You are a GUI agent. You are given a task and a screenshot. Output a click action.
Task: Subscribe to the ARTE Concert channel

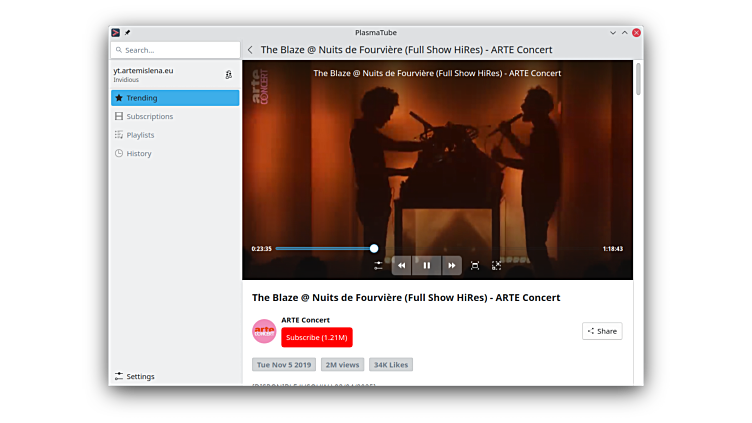point(316,337)
